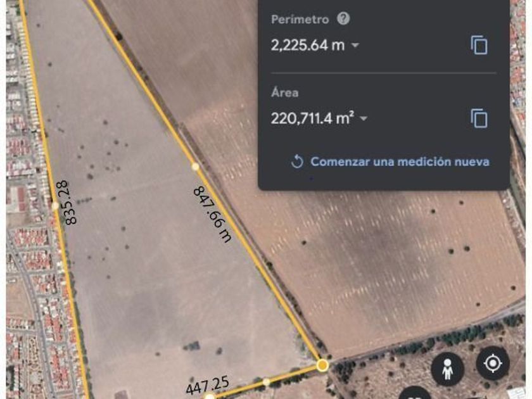Image resolution: width=532 pixels, height=399 pixels.
Task: Expand area units dropdown arrow
Action: click(364, 118)
